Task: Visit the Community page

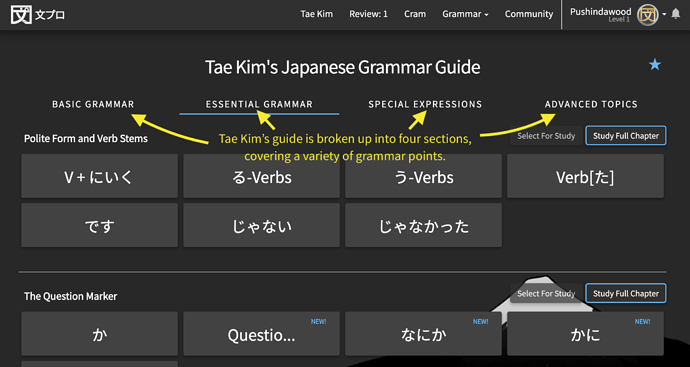Action: pos(529,14)
